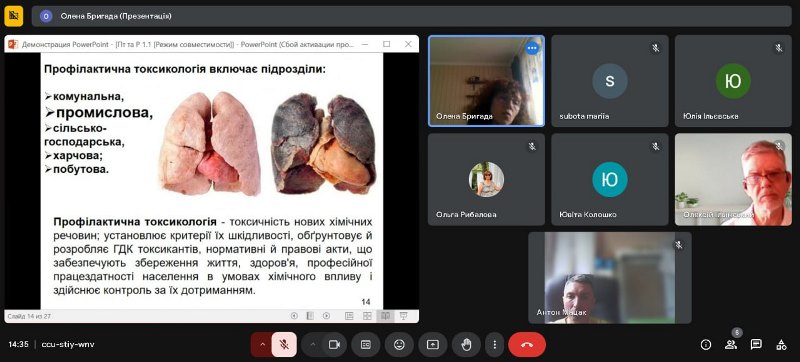This screenshot has width=800, height=362.
Task: Show the participants people panel
Action: (731, 345)
